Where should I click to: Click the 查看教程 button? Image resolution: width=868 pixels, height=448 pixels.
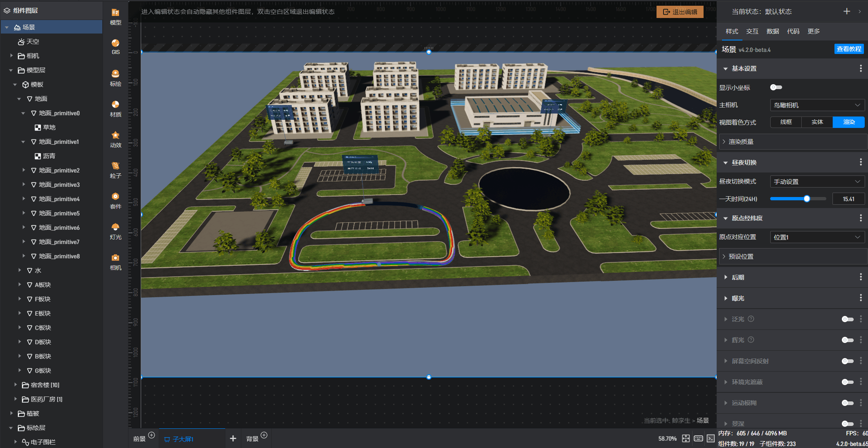coord(849,49)
